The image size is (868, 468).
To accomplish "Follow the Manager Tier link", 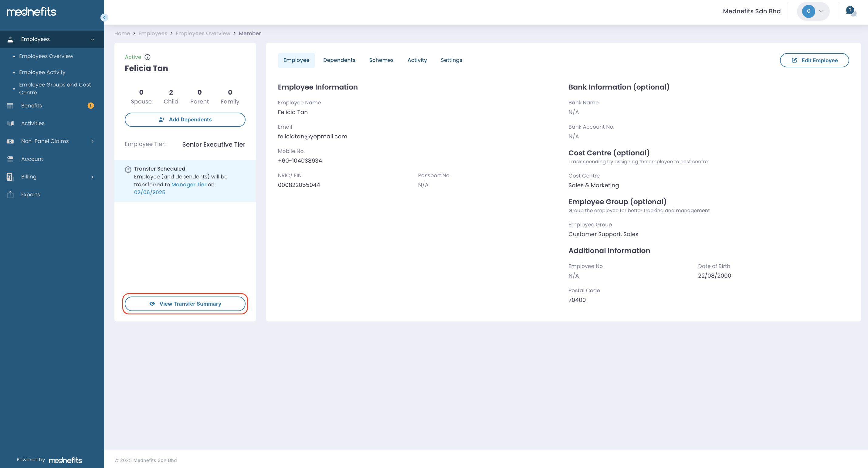I will click(189, 184).
